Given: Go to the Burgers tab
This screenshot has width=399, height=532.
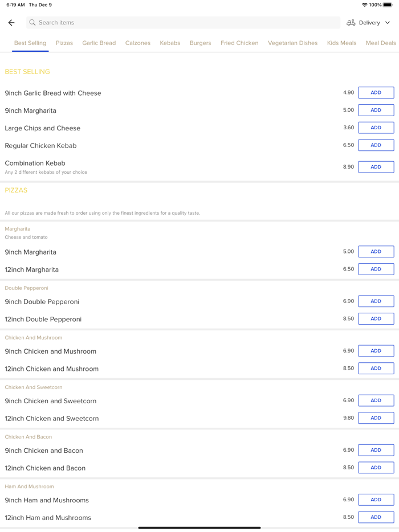Looking at the screenshot, I should [200, 43].
